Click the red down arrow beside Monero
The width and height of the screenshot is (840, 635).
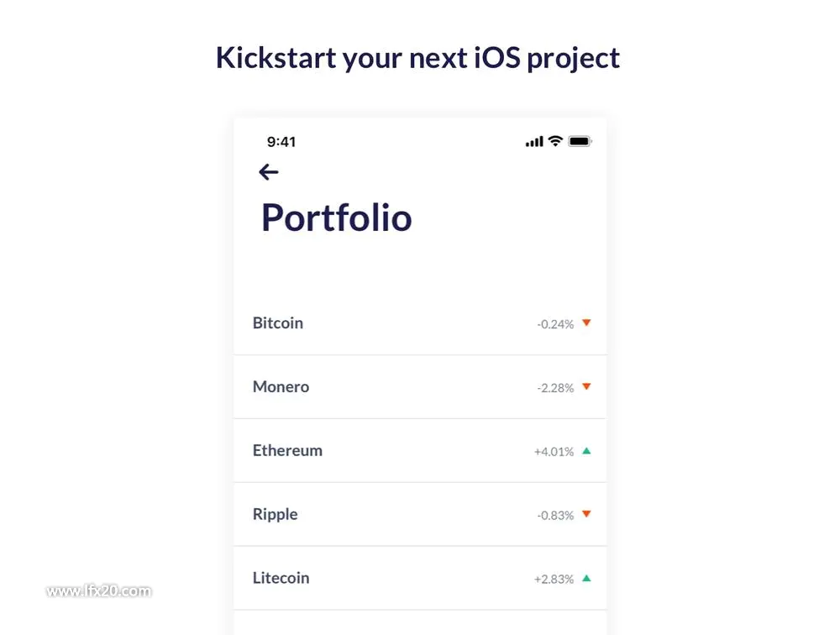(x=586, y=386)
